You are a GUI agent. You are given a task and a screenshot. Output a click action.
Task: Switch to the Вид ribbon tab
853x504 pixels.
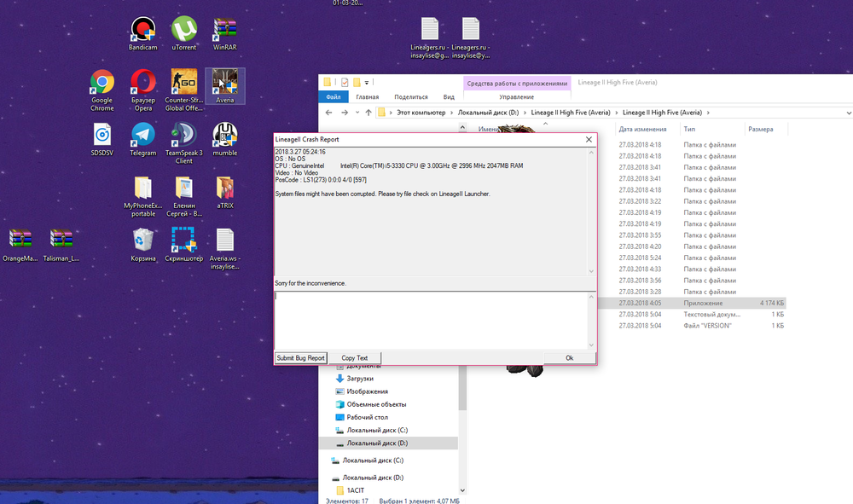pyautogui.click(x=449, y=97)
